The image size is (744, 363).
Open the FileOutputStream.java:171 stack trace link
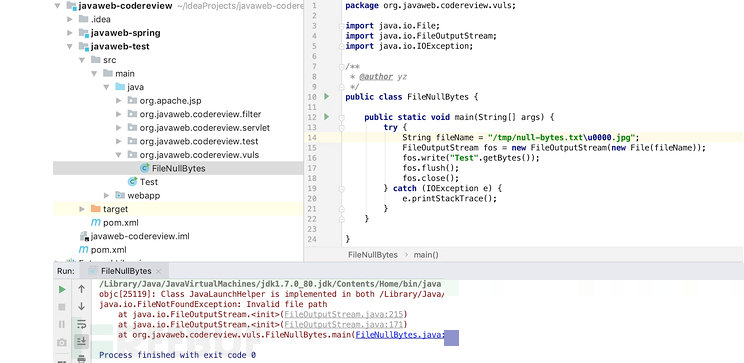coord(344,325)
